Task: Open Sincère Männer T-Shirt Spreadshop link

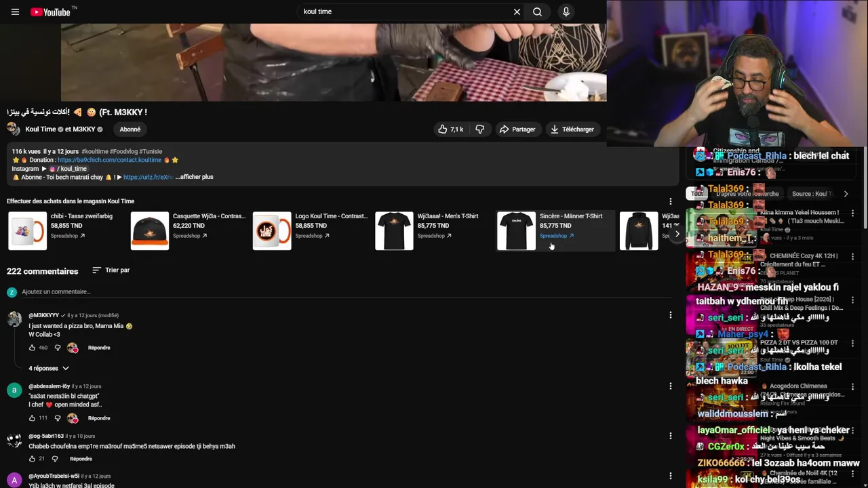Action: (556, 236)
